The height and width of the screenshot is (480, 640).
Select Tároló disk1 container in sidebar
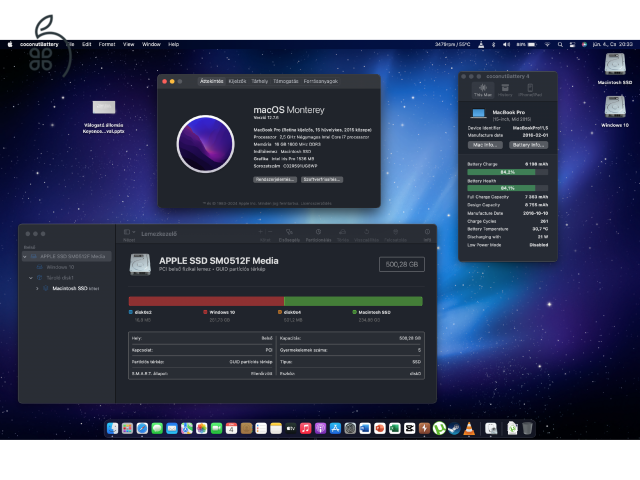click(x=60, y=278)
